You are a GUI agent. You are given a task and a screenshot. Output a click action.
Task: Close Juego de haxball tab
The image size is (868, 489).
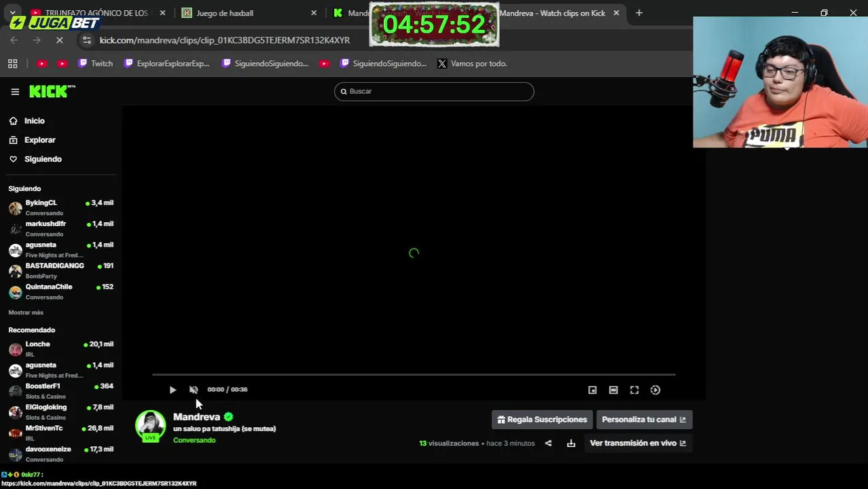click(x=314, y=13)
